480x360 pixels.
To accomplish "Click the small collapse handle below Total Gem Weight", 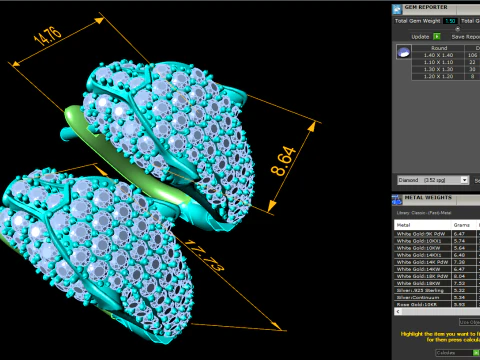I will (457, 29).
